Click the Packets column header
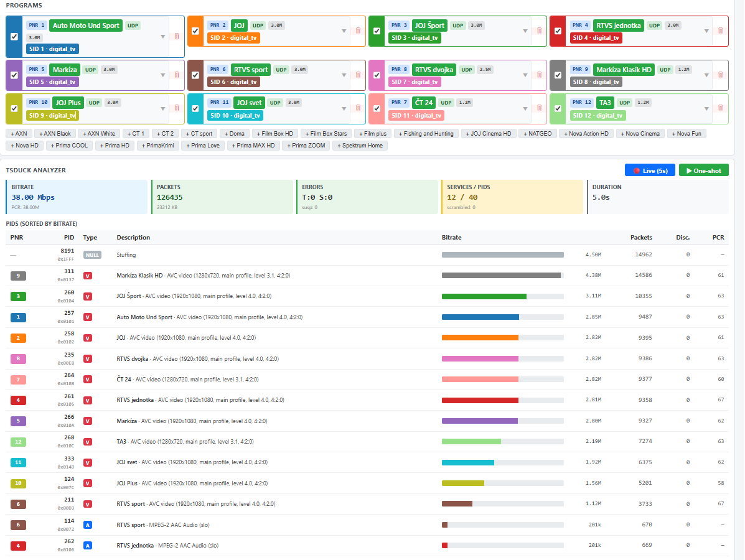Image resolution: width=745 pixels, height=560 pixels. click(641, 238)
